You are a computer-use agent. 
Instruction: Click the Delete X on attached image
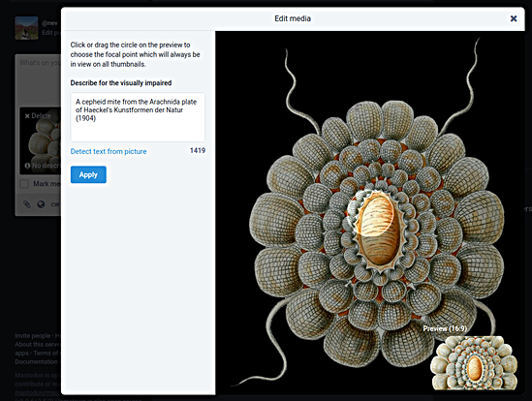tap(27, 116)
